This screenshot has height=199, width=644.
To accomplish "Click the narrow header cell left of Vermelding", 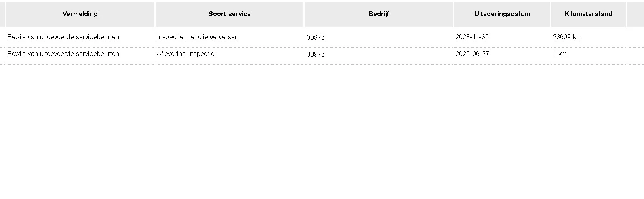I will pos(2,14).
